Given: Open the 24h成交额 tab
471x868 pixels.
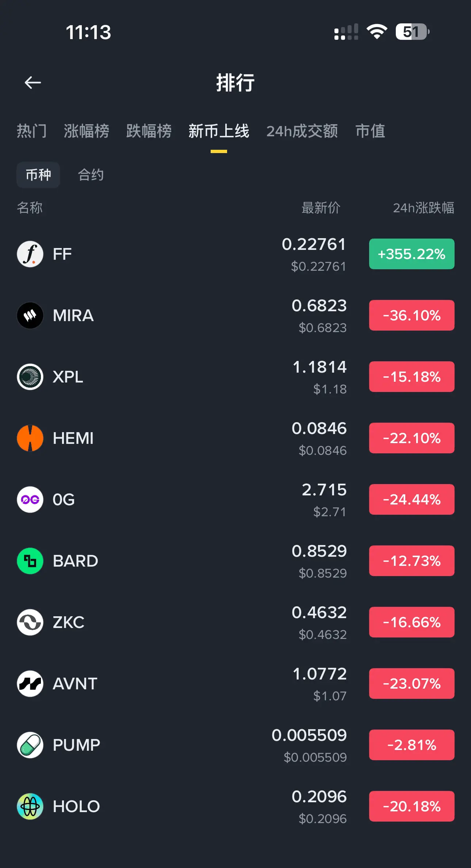Looking at the screenshot, I should pos(302,131).
